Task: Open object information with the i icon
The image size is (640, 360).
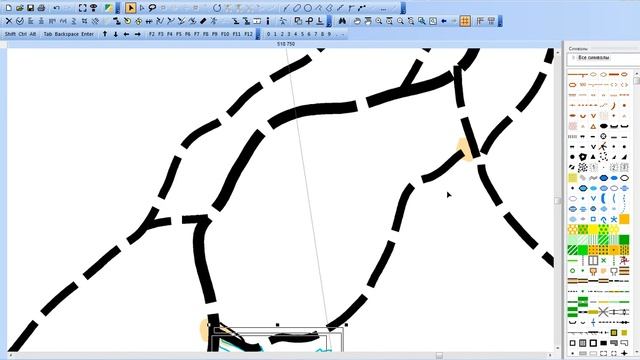Action: click(x=268, y=21)
